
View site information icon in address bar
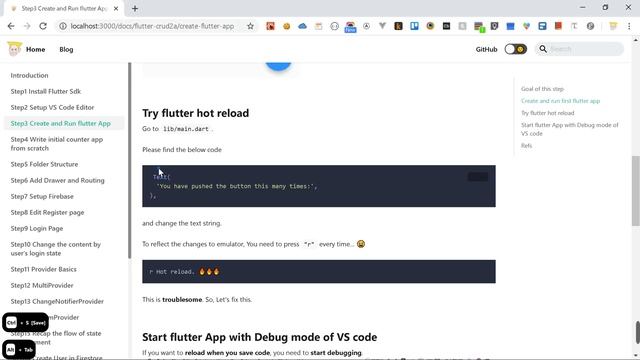(x=62, y=26)
